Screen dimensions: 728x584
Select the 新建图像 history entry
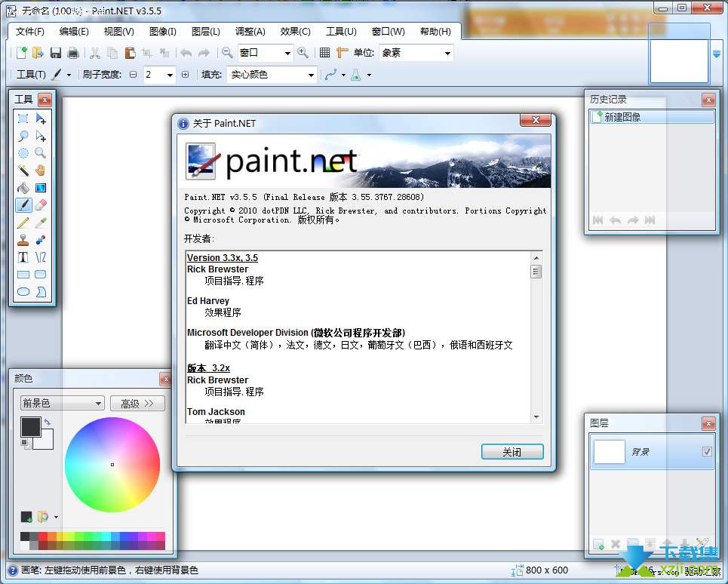[x=652, y=117]
